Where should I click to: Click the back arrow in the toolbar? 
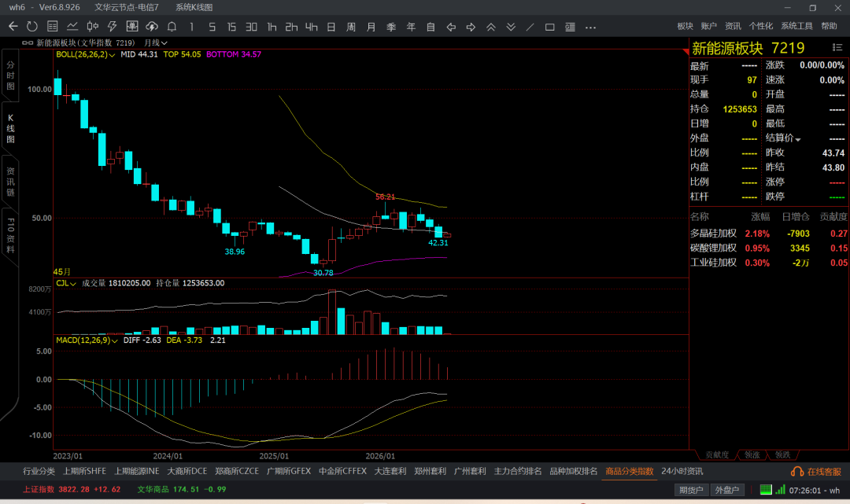[x=13, y=27]
